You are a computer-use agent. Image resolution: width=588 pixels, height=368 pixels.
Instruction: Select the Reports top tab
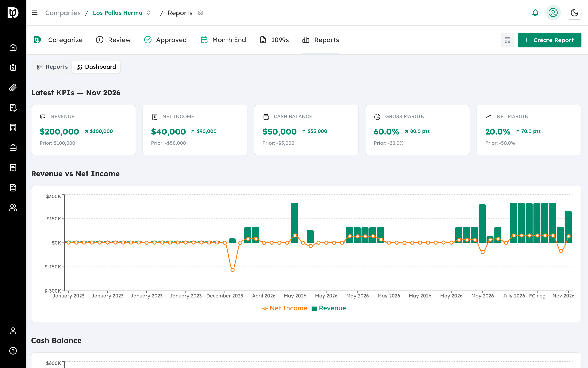pos(321,40)
